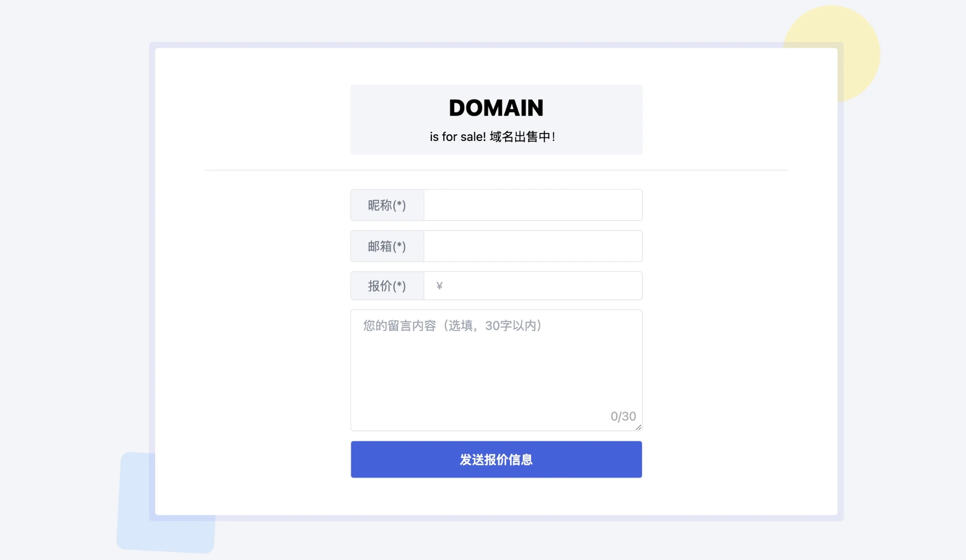
Task: Click the ¥ currency symbol
Action: pos(439,286)
